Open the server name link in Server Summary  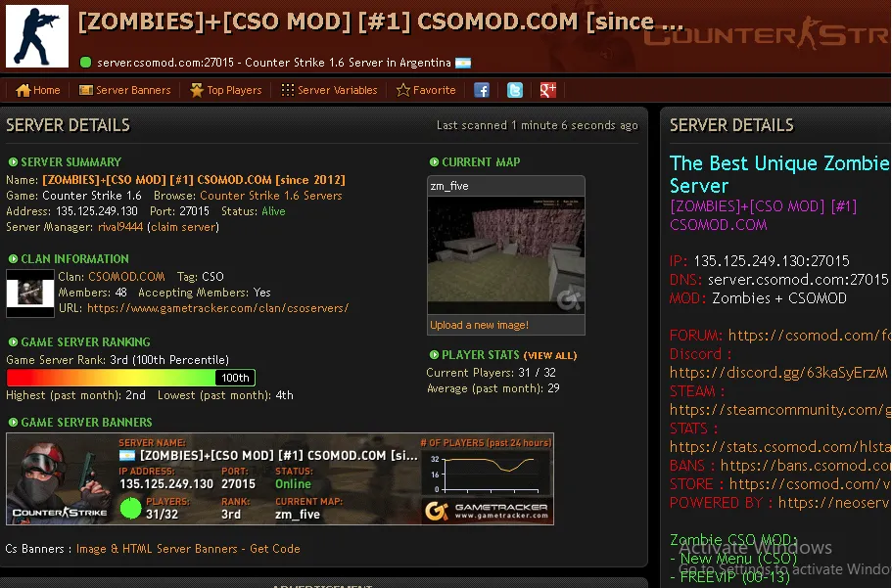194,180
